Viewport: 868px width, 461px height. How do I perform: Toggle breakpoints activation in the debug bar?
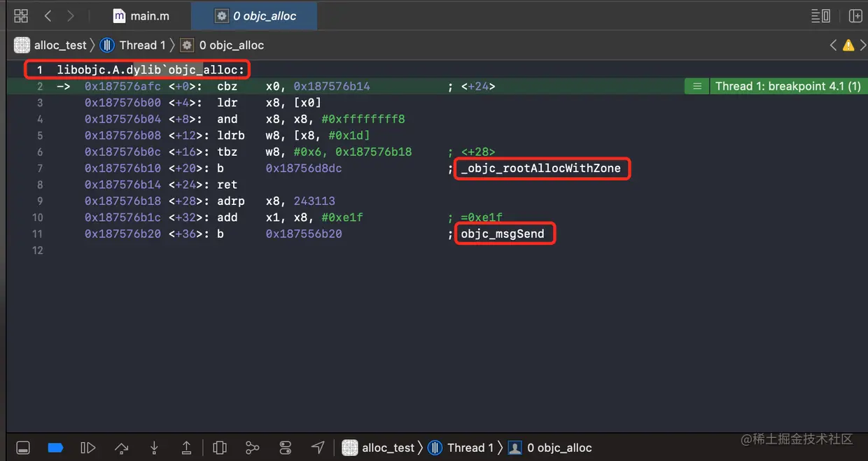pyautogui.click(x=55, y=448)
